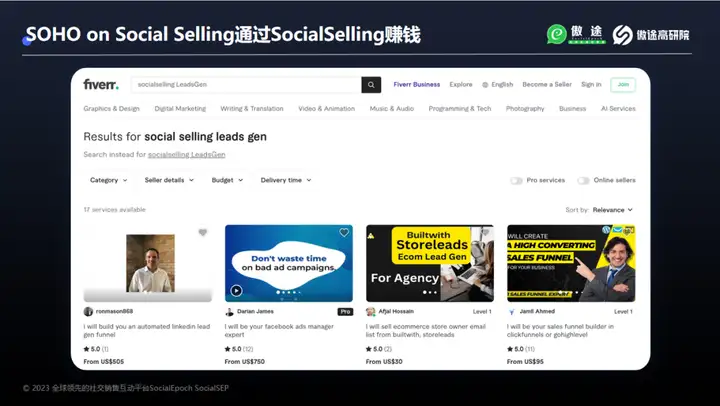This screenshot has width=720, height=406.
Task: Open Photography category
Action: 525,109
